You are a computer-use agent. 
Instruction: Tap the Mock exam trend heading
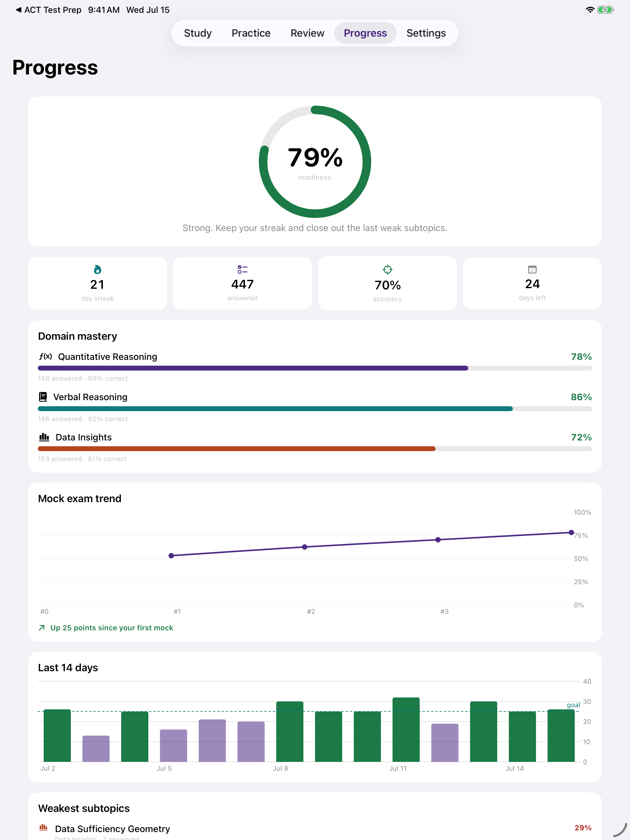coord(80,499)
